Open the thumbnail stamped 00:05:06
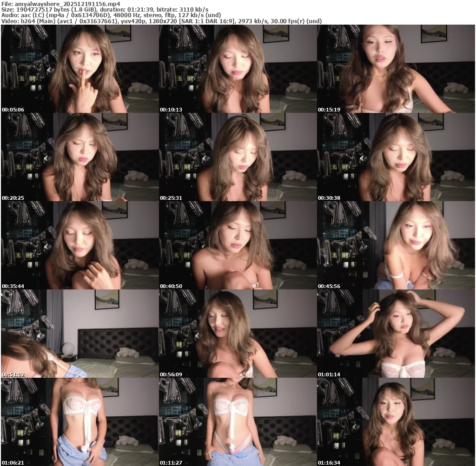The height and width of the screenshot is (466, 476). point(79,69)
